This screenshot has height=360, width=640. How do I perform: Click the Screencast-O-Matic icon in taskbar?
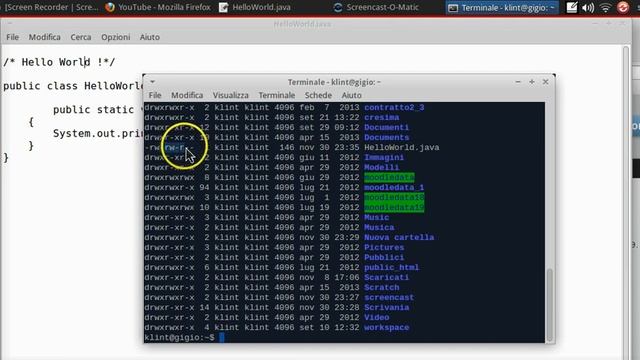(x=338, y=7)
